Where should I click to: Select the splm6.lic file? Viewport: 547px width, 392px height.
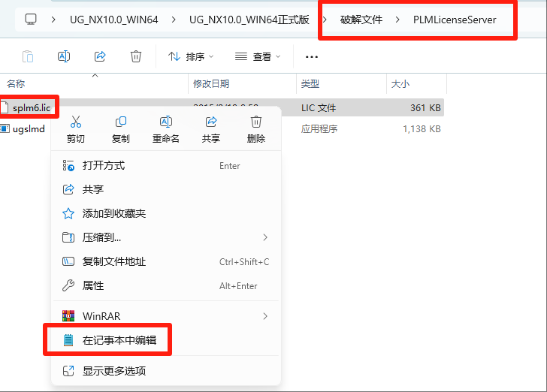(x=32, y=108)
